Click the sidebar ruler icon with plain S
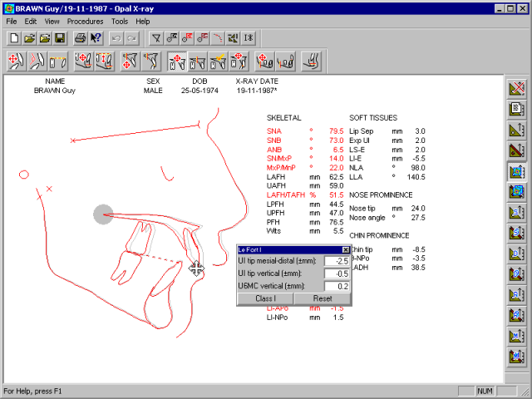 pos(517,213)
